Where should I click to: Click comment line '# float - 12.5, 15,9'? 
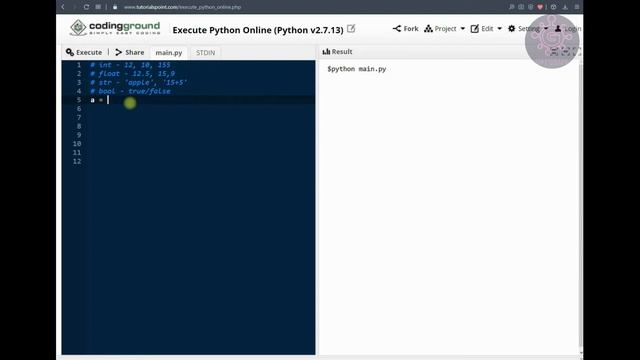[x=133, y=73]
